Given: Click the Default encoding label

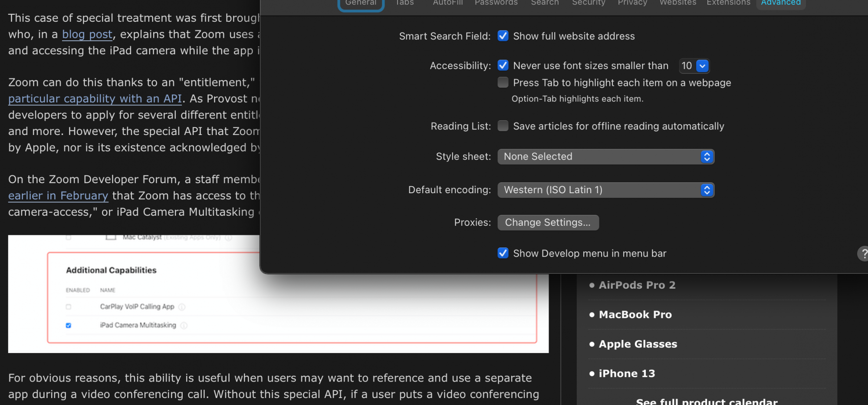Looking at the screenshot, I should point(450,190).
